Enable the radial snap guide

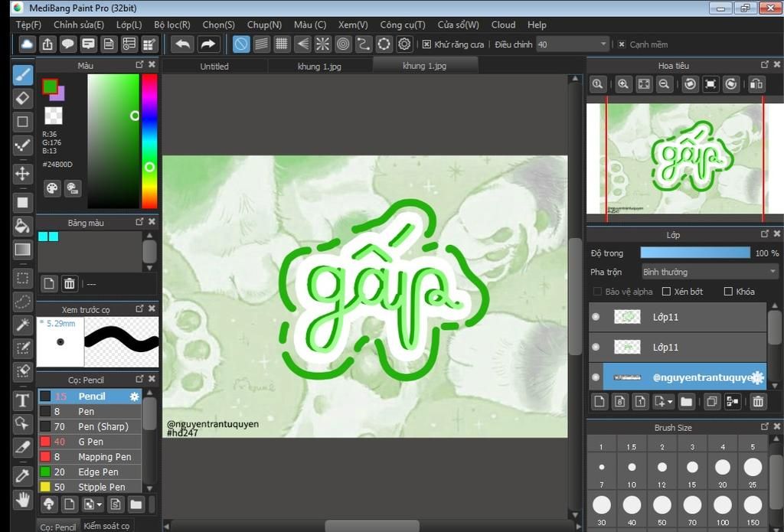point(322,44)
